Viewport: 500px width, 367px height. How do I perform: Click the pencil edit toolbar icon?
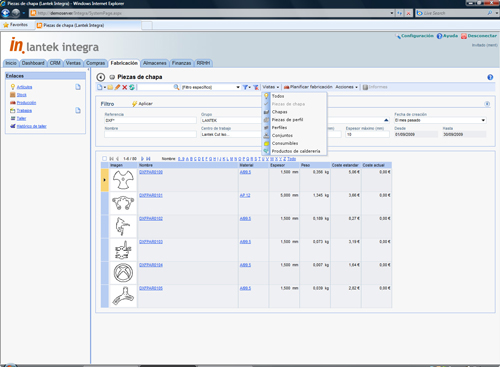tap(117, 87)
